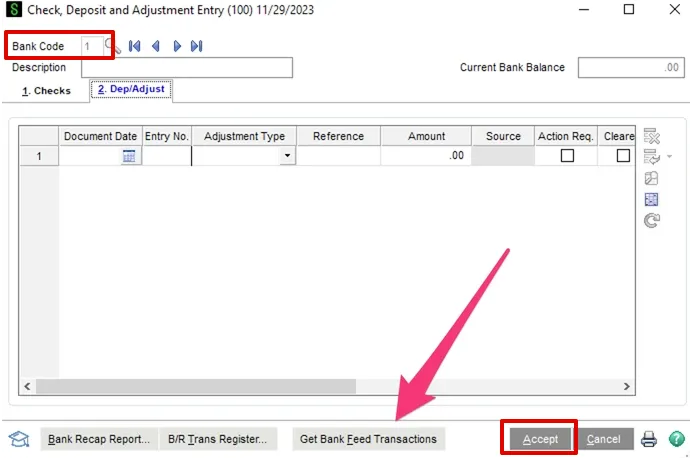Close the Check, Deposit and Adjustment Entry window
The height and width of the screenshot is (459, 690).
(x=675, y=9)
